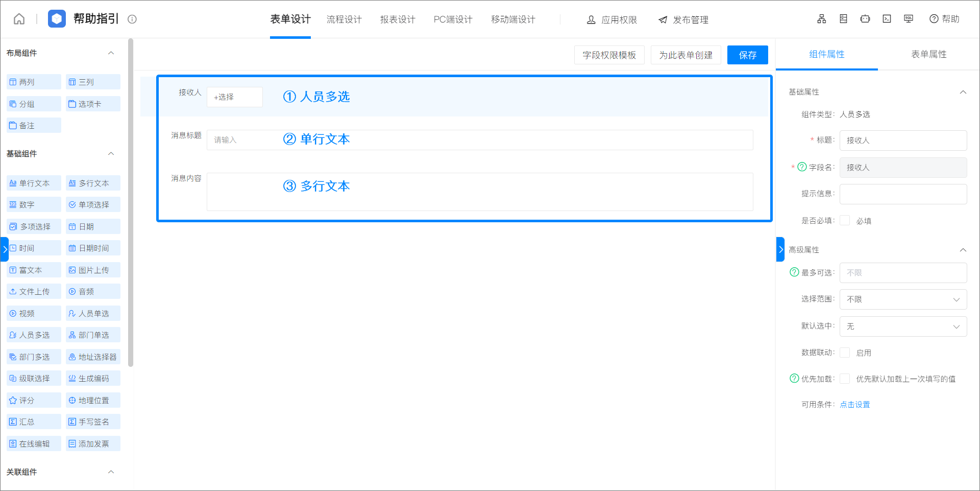Click help icon next to 字段名
Viewport: 980px width, 491px height.
802,167
